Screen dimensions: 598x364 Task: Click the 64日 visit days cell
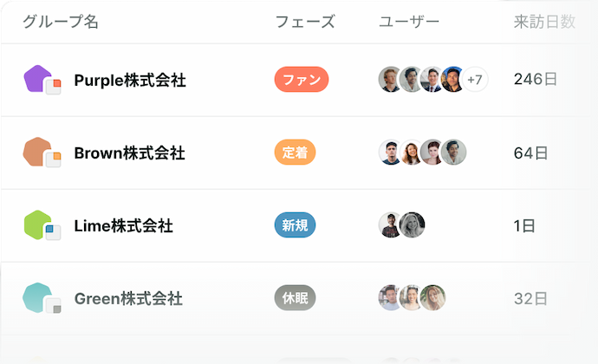click(x=530, y=153)
